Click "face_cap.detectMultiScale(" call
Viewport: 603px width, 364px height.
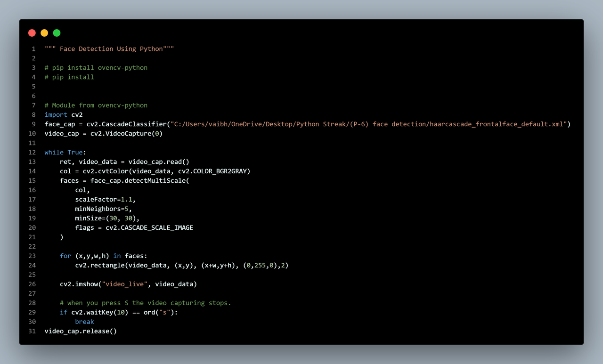(x=140, y=181)
